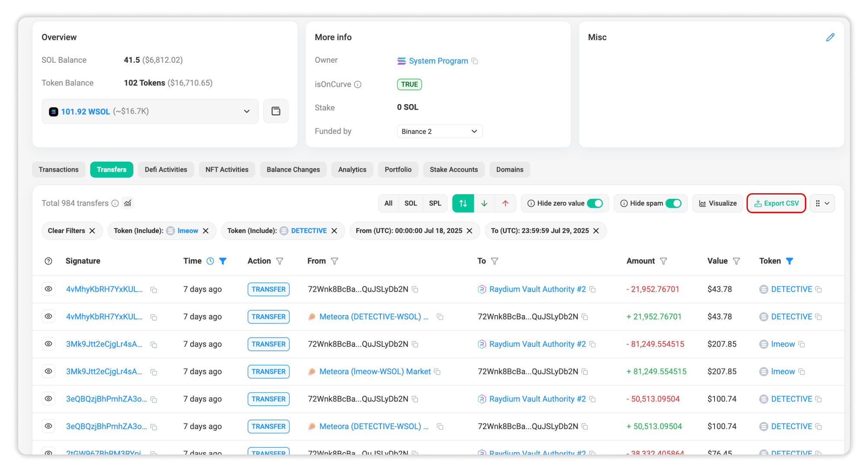Filter by outgoing transfers (red up arrow)
Image resolution: width=868 pixels, height=472 pixels.
tap(505, 203)
